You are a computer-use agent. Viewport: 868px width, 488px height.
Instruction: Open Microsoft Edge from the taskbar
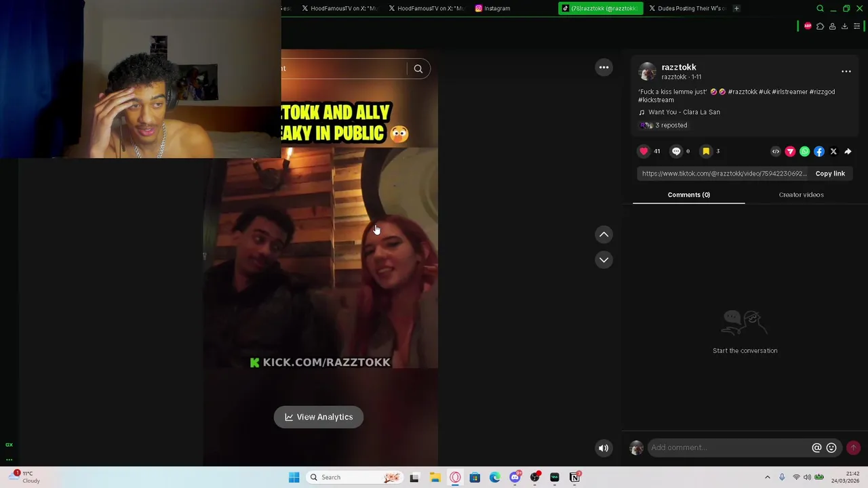(x=495, y=477)
